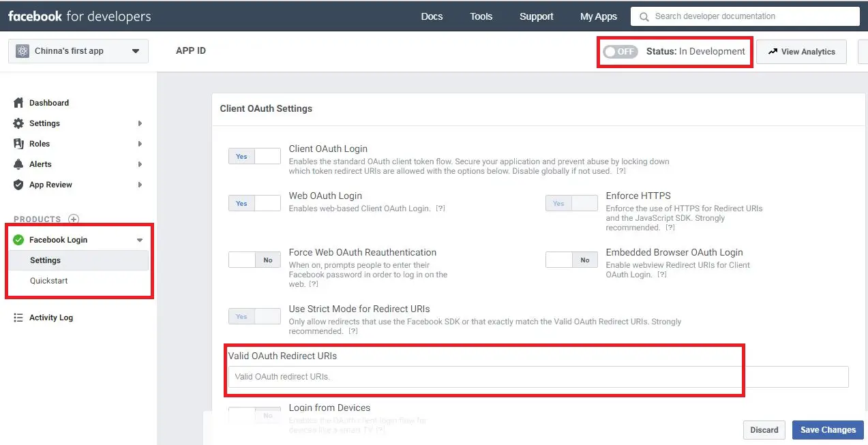This screenshot has width=868, height=445.
Task: Click the green checkmark beside Facebook Login
Action: pyautogui.click(x=19, y=239)
